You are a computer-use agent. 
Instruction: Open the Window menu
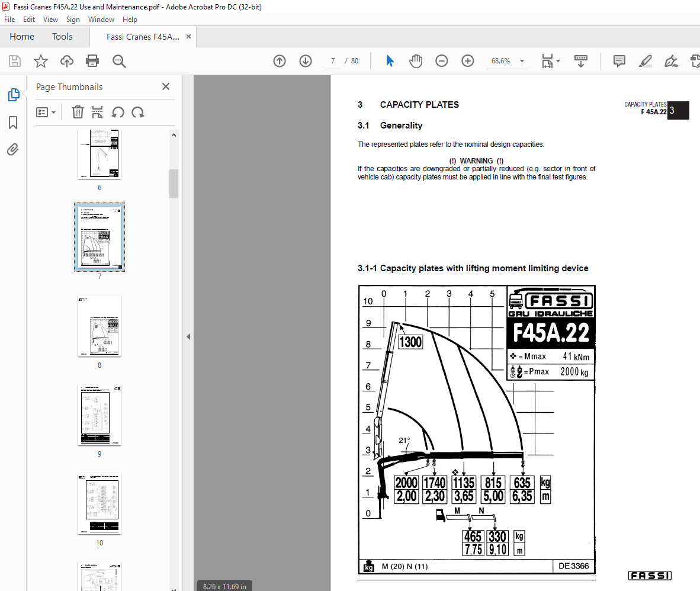[x=101, y=20]
